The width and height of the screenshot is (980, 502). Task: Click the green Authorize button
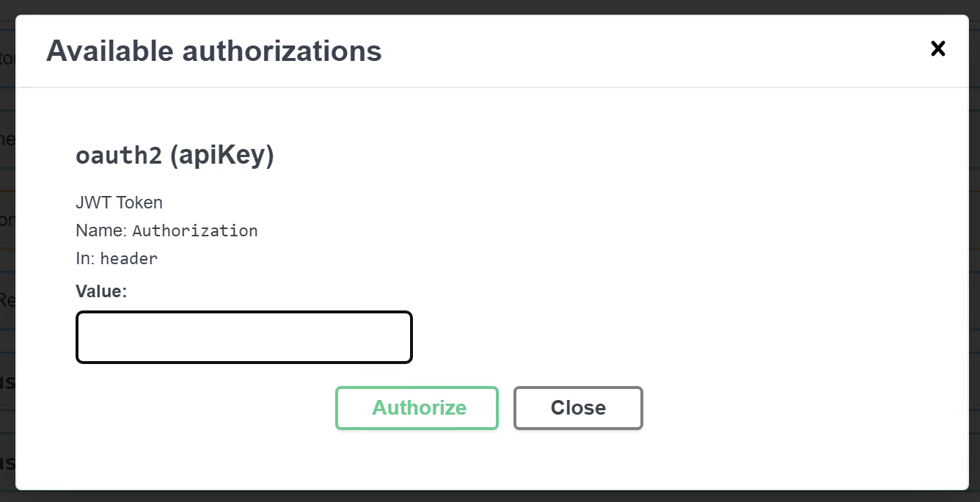(417, 408)
